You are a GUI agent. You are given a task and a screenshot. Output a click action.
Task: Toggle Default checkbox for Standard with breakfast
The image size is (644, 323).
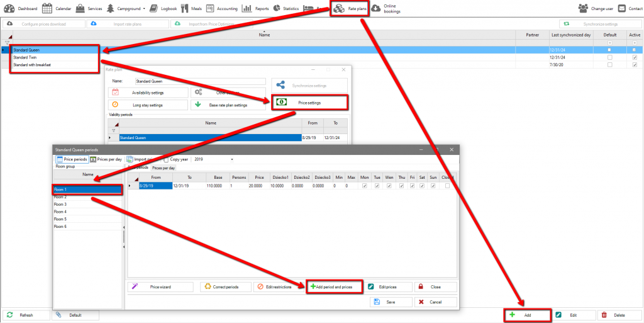tap(609, 65)
